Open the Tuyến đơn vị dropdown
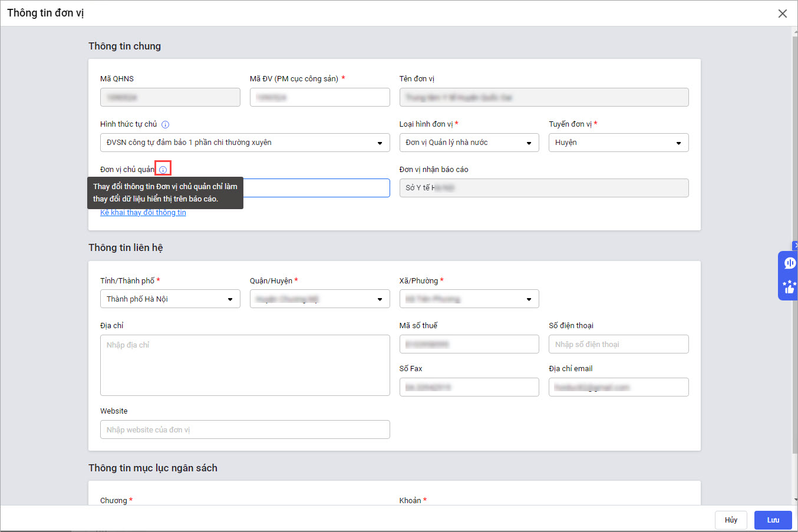 coord(618,143)
